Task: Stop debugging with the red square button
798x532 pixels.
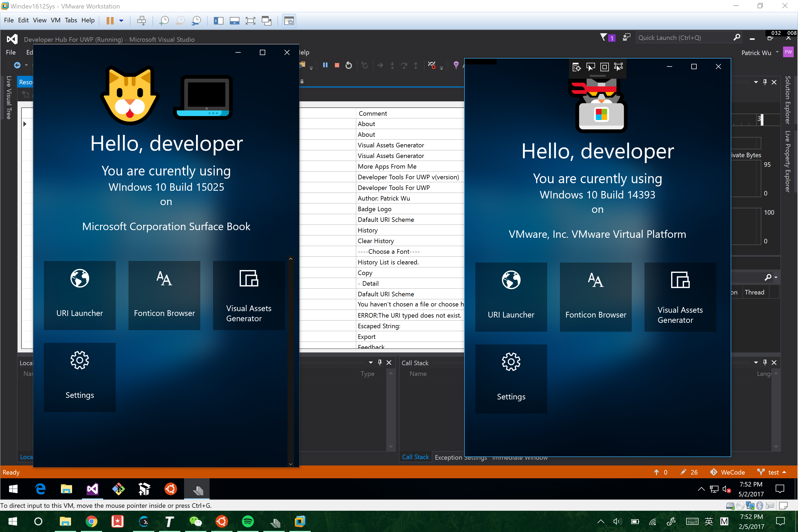Action: click(x=337, y=65)
